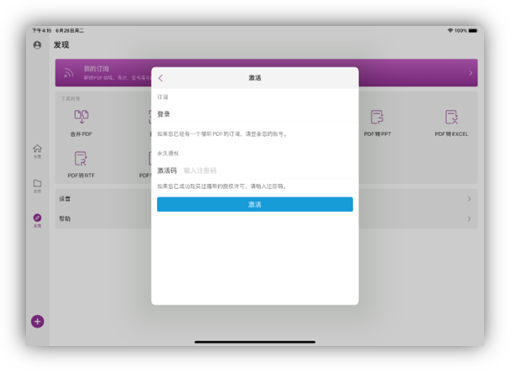The width and height of the screenshot is (509, 371).
Task: Expand the 帮助 row chevron
Action: click(x=469, y=219)
